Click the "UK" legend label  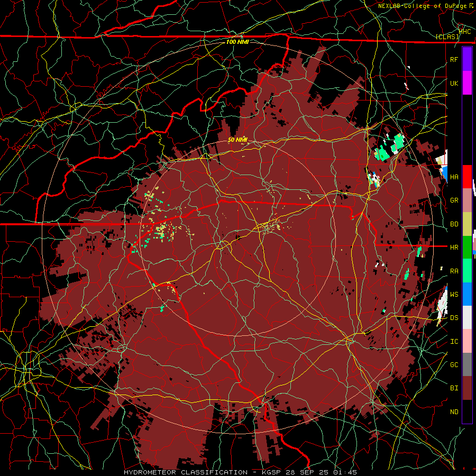(454, 83)
